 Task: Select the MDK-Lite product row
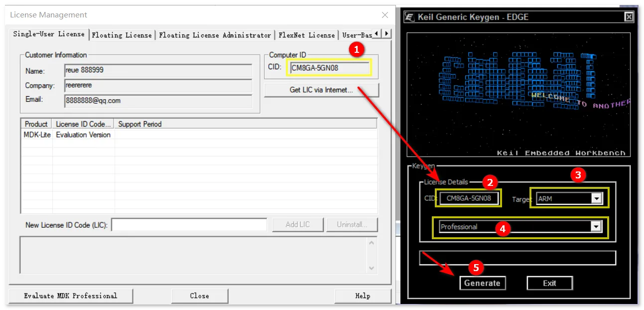[199, 135]
